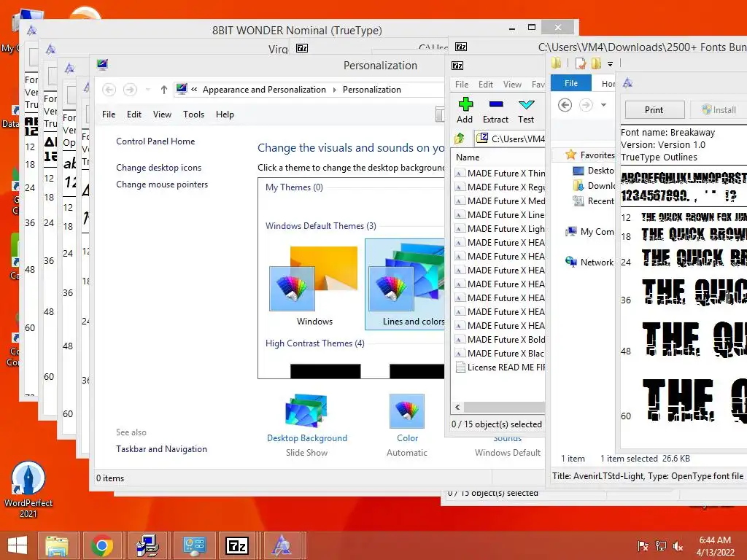Click the Action Center flag tray icon
Viewport: 747px width, 560px height.
pyautogui.click(x=643, y=546)
